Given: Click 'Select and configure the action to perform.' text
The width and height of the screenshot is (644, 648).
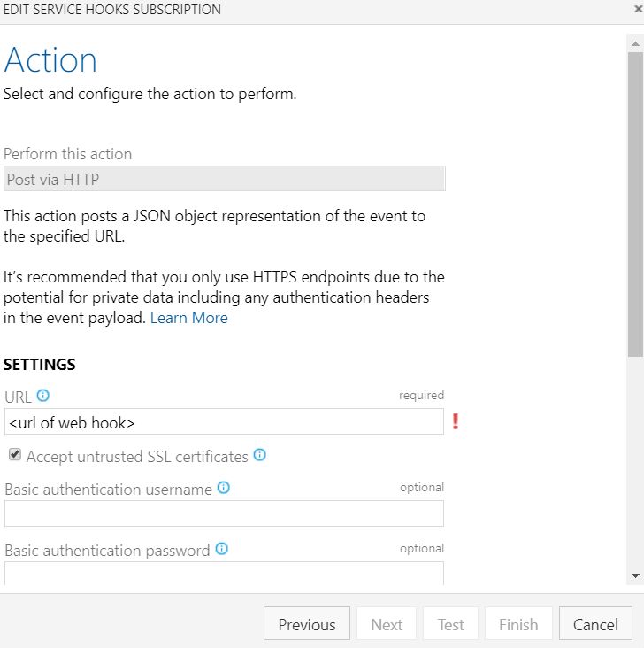Looking at the screenshot, I should point(150,94).
